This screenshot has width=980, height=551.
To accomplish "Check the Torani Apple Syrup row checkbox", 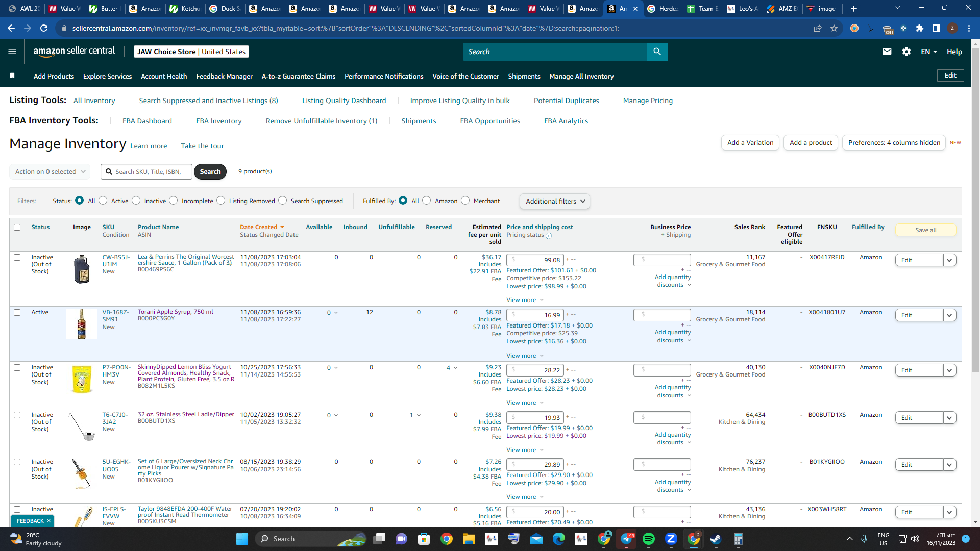I will tap(17, 312).
